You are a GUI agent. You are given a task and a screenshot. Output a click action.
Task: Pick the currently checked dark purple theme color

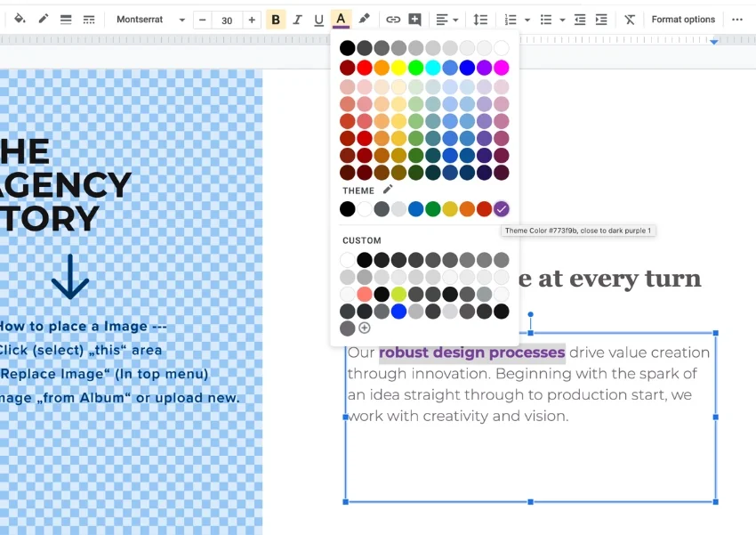(502, 209)
